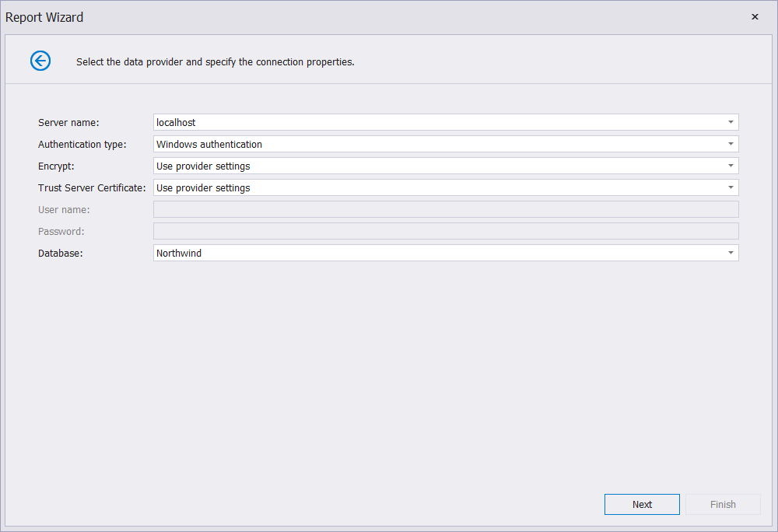
Task: Open the Authentication type dropdown
Action: coord(731,144)
